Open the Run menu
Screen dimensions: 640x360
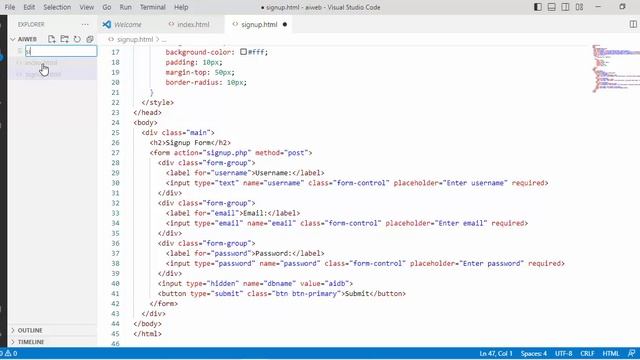pos(125,7)
